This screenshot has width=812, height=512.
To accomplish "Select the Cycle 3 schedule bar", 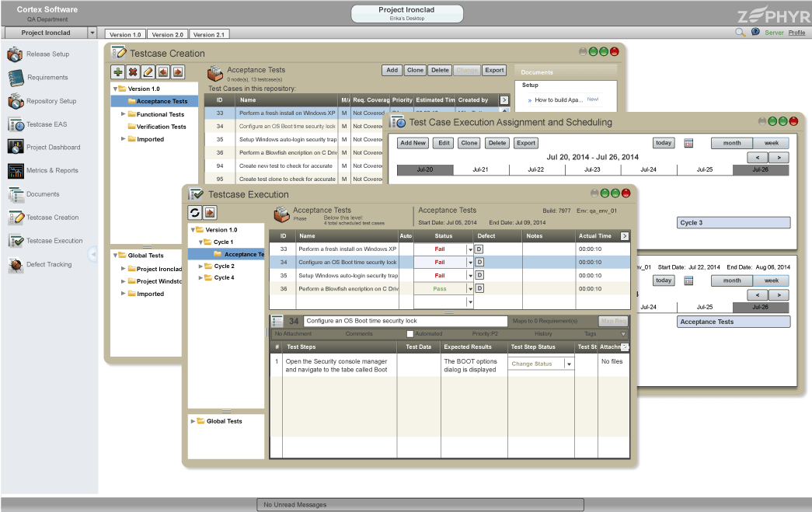I will [734, 223].
